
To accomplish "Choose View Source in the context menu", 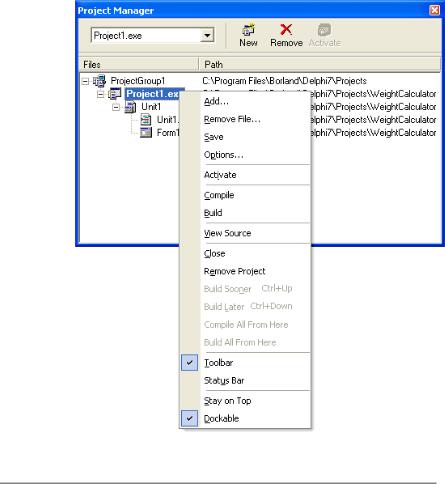I will [x=245, y=233].
